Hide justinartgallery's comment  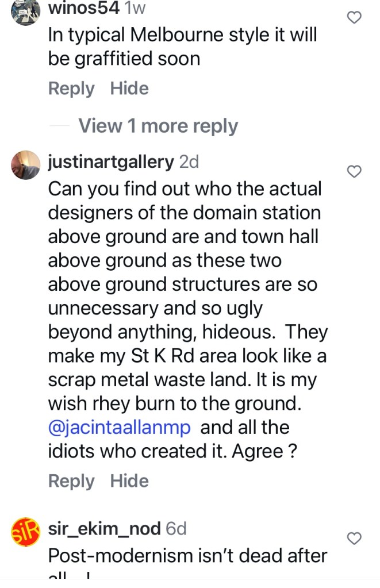(x=129, y=481)
